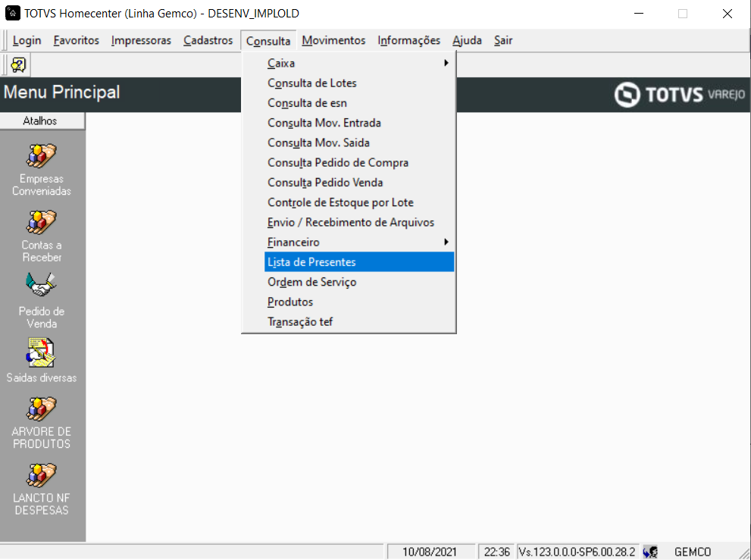The height and width of the screenshot is (560, 751).
Task: Click the LANCTO NF DESPESAS label text
Action: pyautogui.click(x=42, y=504)
